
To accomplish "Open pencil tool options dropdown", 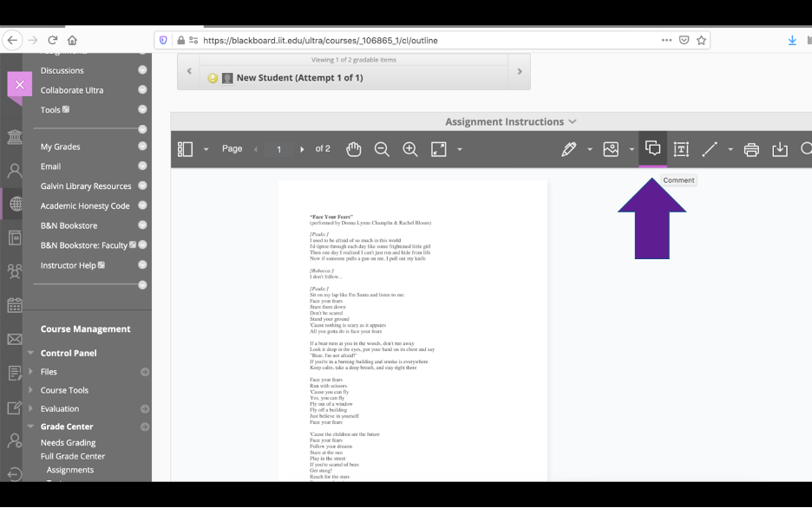I will pos(589,149).
